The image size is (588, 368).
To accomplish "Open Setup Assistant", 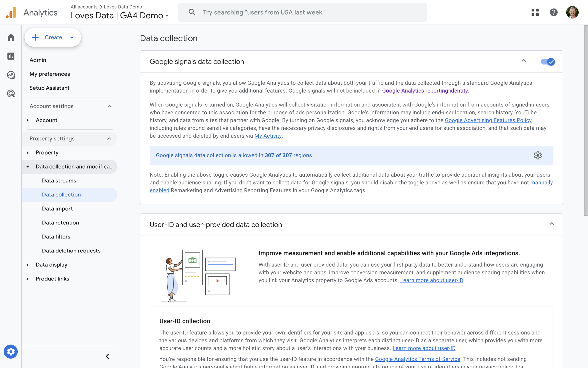I will pos(50,88).
